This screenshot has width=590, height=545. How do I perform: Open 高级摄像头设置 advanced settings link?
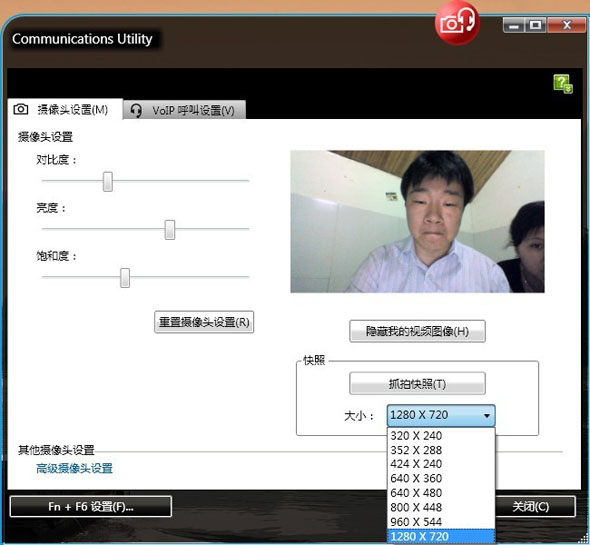(x=75, y=468)
